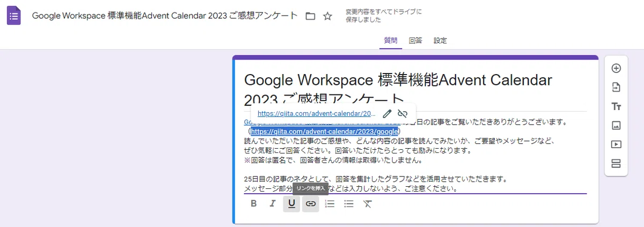Open the qiita link in the popup

(x=317, y=114)
